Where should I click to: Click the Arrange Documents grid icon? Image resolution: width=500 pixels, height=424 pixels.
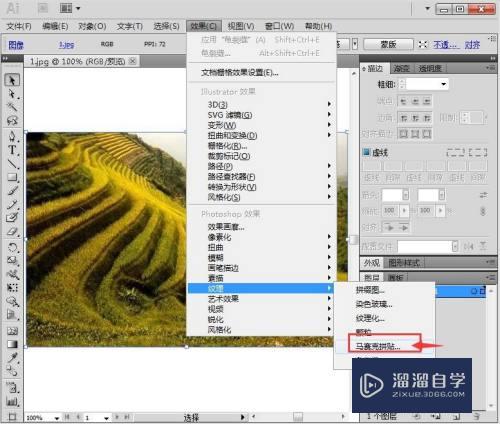[x=66, y=8]
